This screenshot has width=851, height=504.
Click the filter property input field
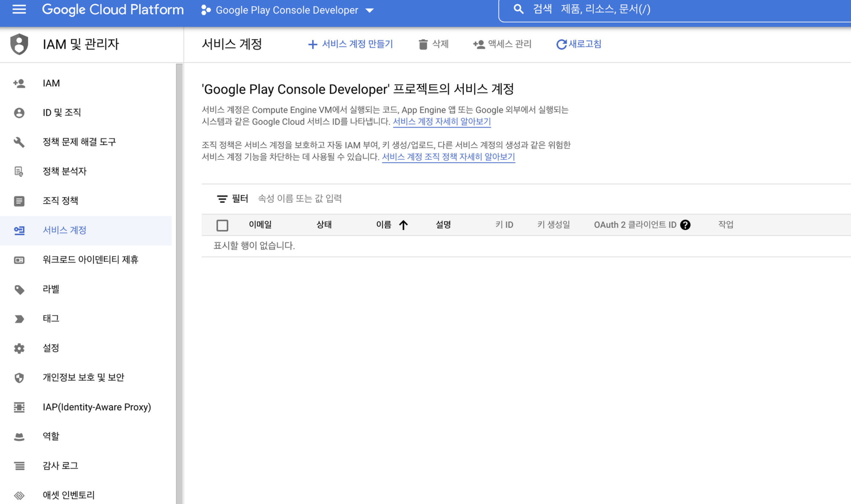(x=300, y=199)
